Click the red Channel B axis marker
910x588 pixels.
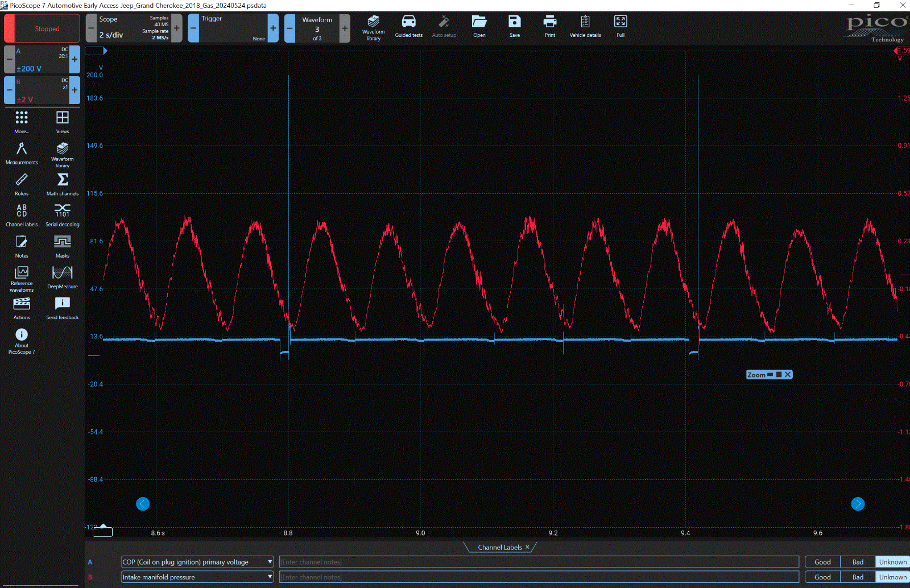(902, 51)
